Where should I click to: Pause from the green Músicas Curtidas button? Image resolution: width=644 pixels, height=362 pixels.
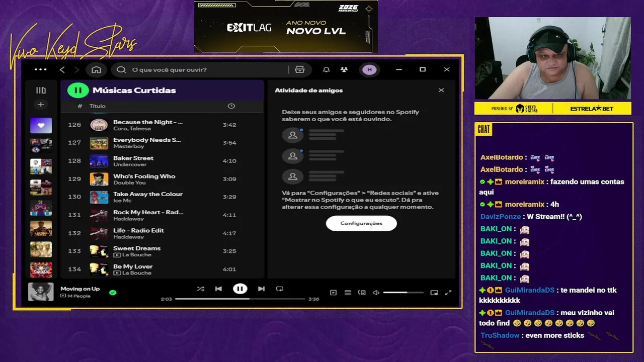[78, 90]
